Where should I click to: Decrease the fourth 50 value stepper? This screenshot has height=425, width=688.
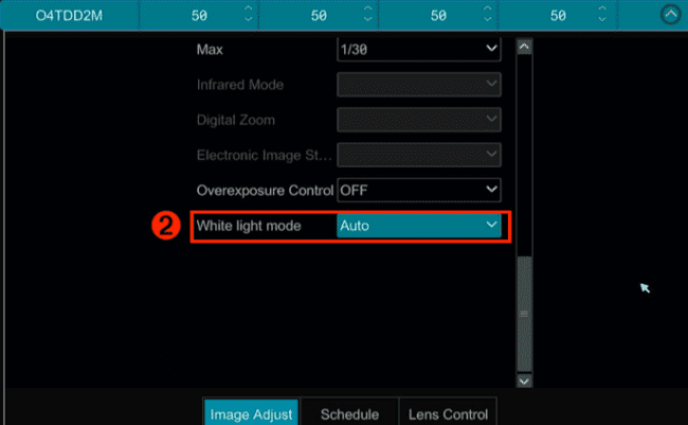pyautogui.click(x=602, y=19)
